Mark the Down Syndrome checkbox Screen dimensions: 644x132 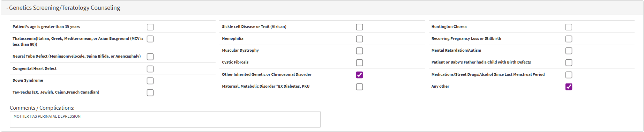(x=150, y=81)
